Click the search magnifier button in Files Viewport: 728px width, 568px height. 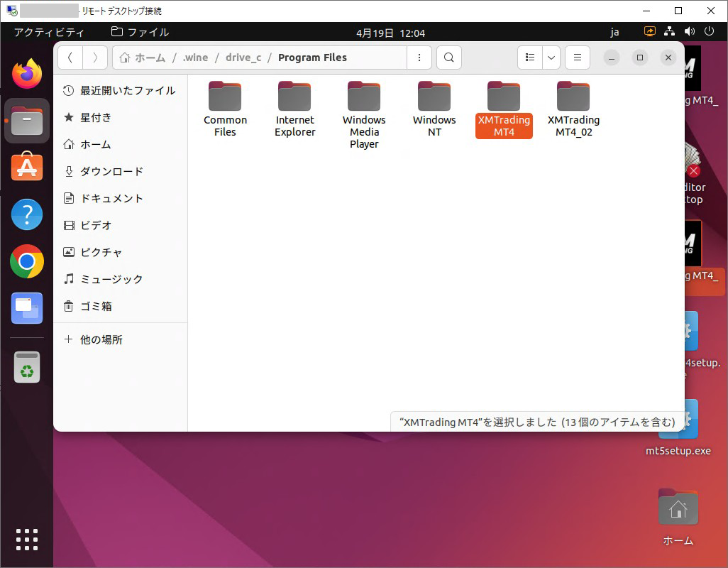[x=448, y=58]
